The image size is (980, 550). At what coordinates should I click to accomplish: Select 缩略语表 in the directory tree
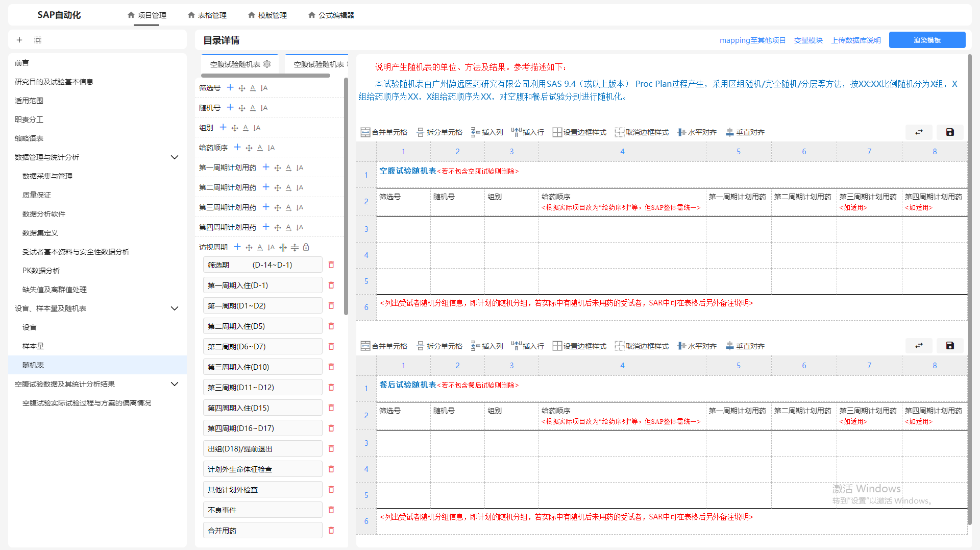97,138
